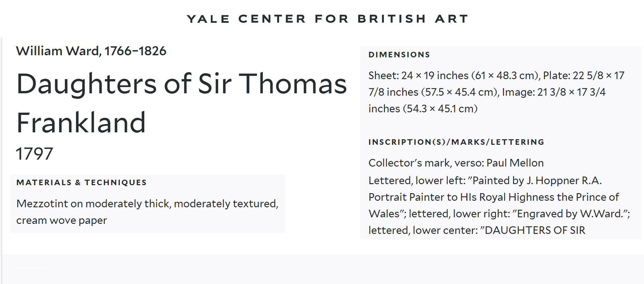
Task: Click the word "Frankland" in the title
Action: pos(81,123)
